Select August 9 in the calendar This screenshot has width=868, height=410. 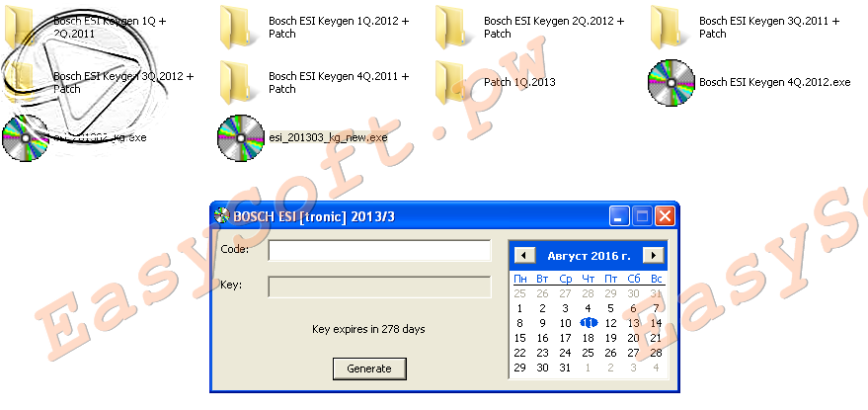[x=542, y=323]
